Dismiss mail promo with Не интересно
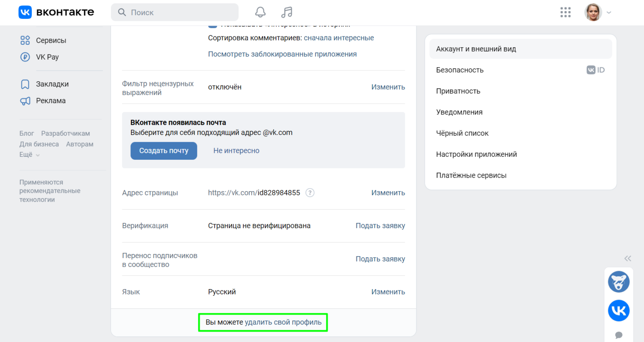The height and width of the screenshot is (342, 644). [236, 150]
